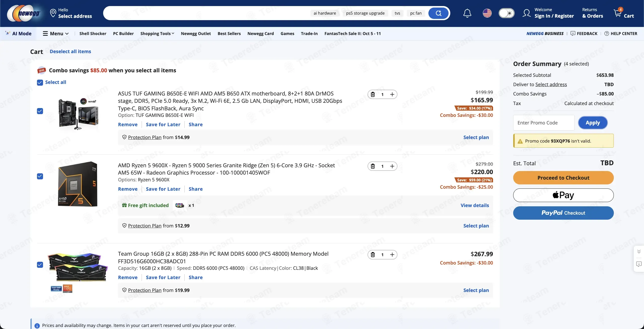The height and width of the screenshot is (329, 644).
Task: Expand the Shopping Tools dropdown
Action: [157, 34]
